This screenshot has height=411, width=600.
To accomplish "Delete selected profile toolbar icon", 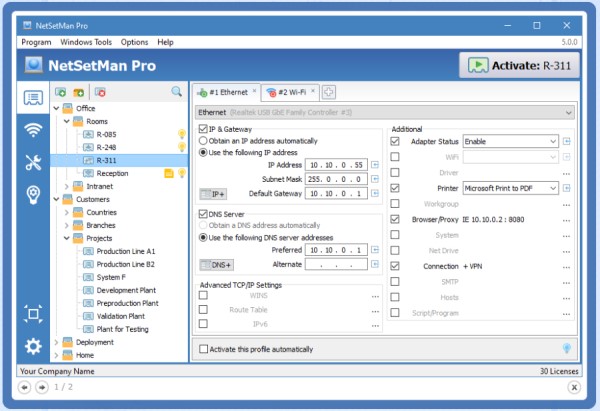I will tap(100, 92).
